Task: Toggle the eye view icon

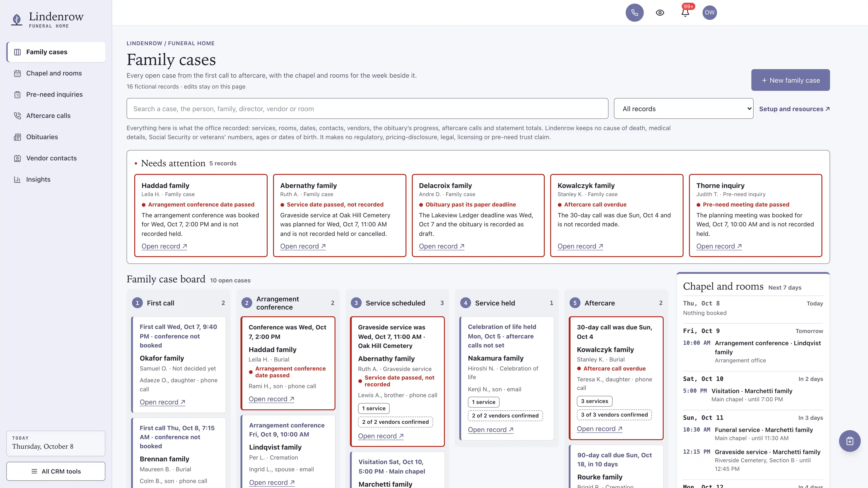Action: point(660,12)
